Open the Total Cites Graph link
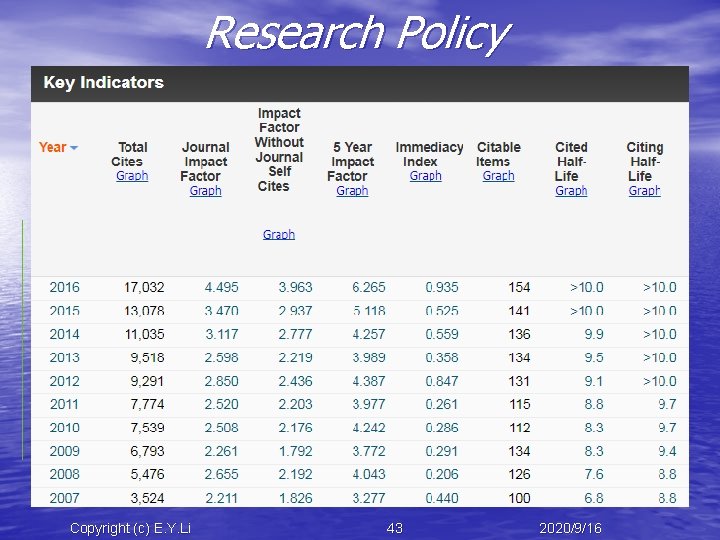Viewport: 720px width, 540px height. tap(132, 176)
